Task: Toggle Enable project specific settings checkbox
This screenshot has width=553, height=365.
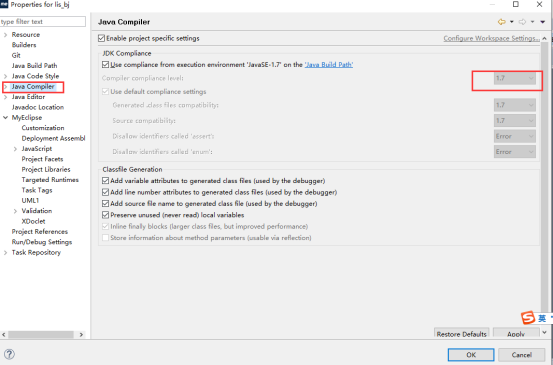Action: coord(102,38)
